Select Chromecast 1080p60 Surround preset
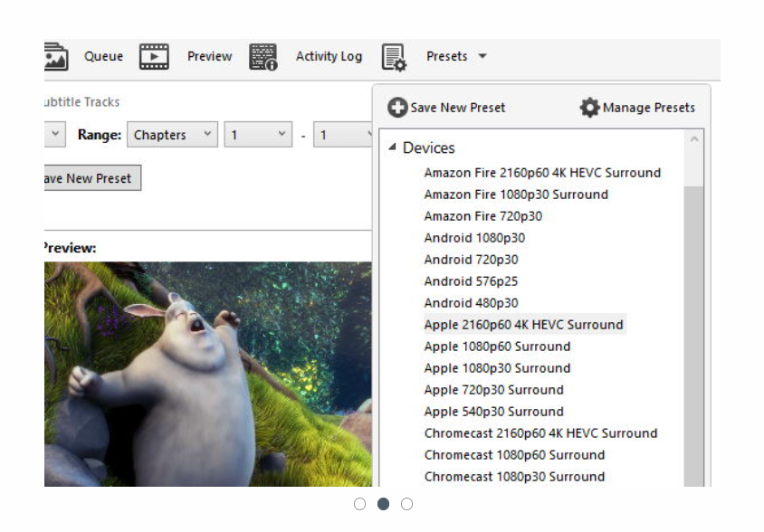This screenshot has height=532, width=764. 514,454
